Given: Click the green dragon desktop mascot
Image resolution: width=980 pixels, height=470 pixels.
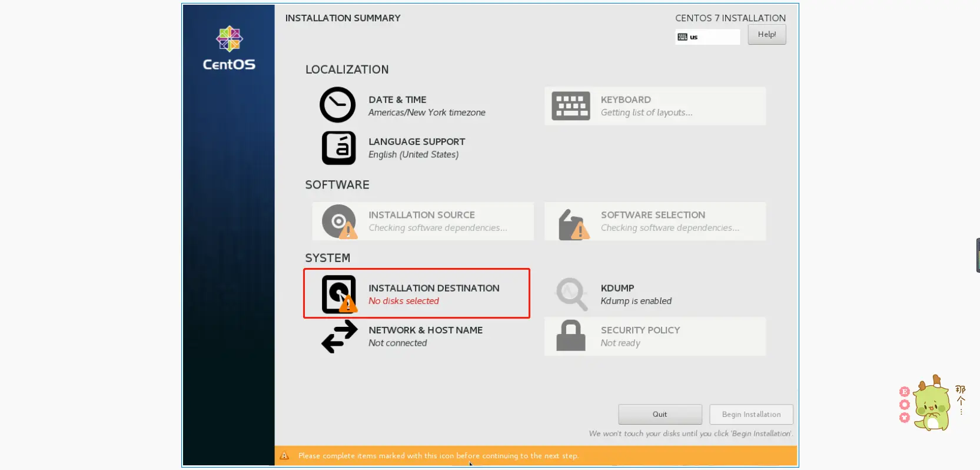Looking at the screenshot, I should (x=932, y=403).
